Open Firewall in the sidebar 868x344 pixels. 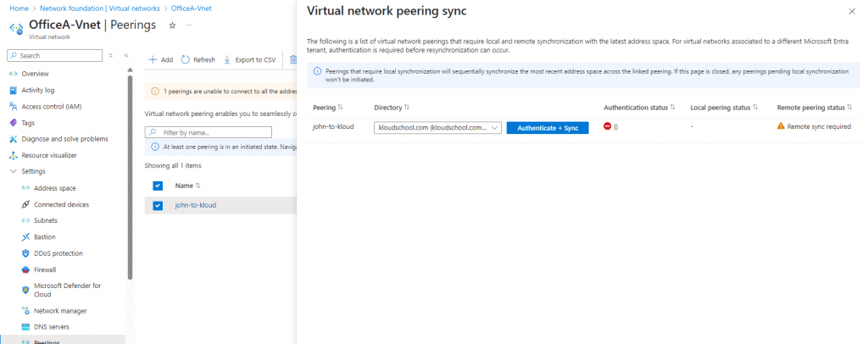[x=44, y=269]
